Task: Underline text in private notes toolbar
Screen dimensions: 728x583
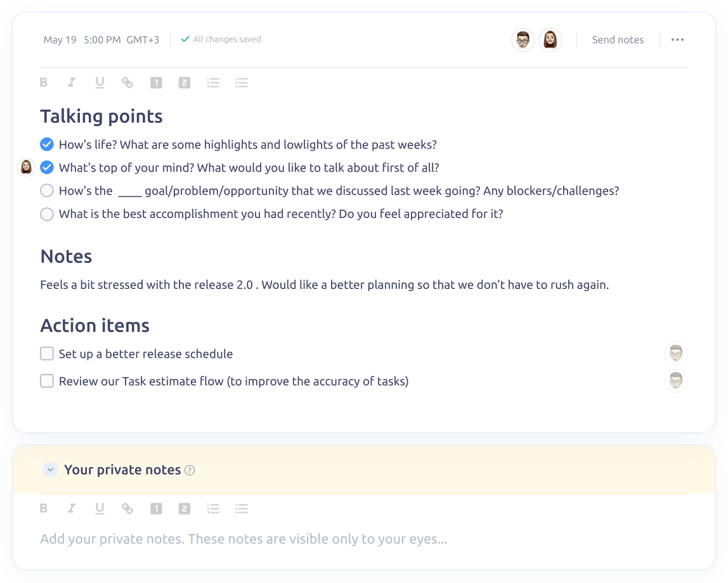Action: (x=100, y=509)
